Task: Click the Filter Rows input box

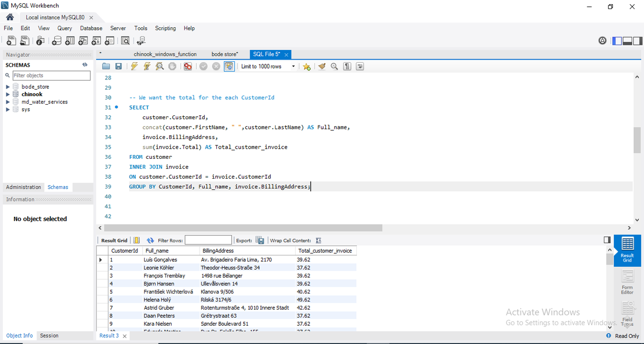Action: 208,240
